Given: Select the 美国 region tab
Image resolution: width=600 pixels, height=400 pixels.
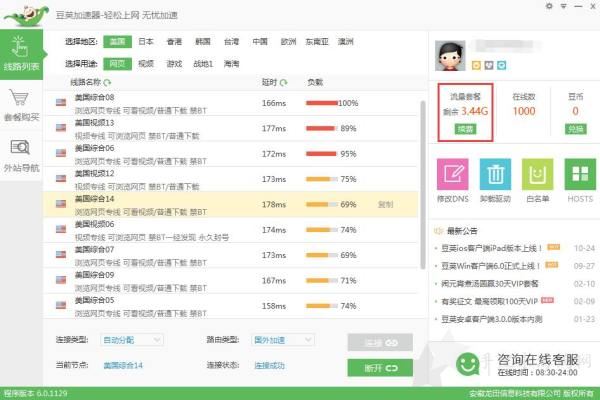Looking at the screenshot, I should pyautogui.click(x=117, y=41).
